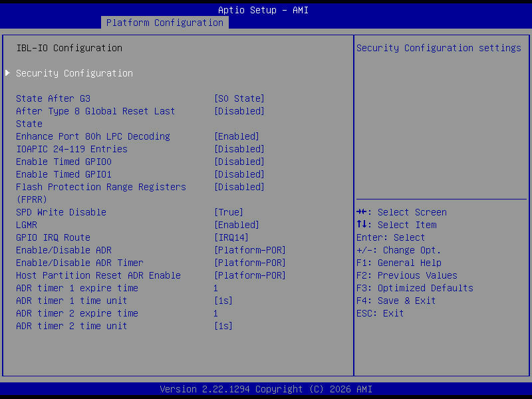The height and width of the screenshot is (399, 532).
Task: Open the Security Configuration entry
Action: 74,73
